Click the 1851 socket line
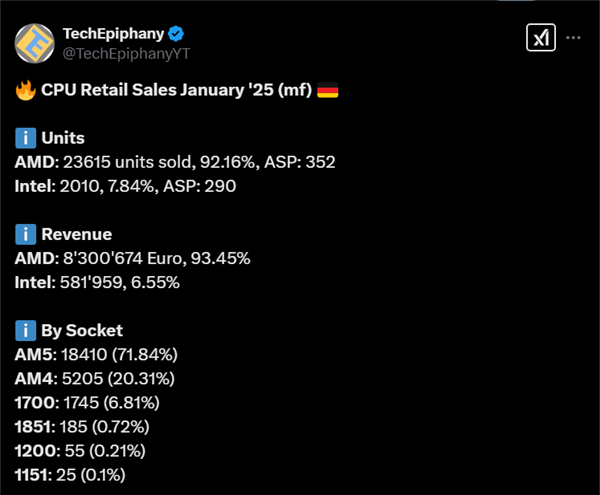This screenshot has width=600, height=495. (83, 426)
